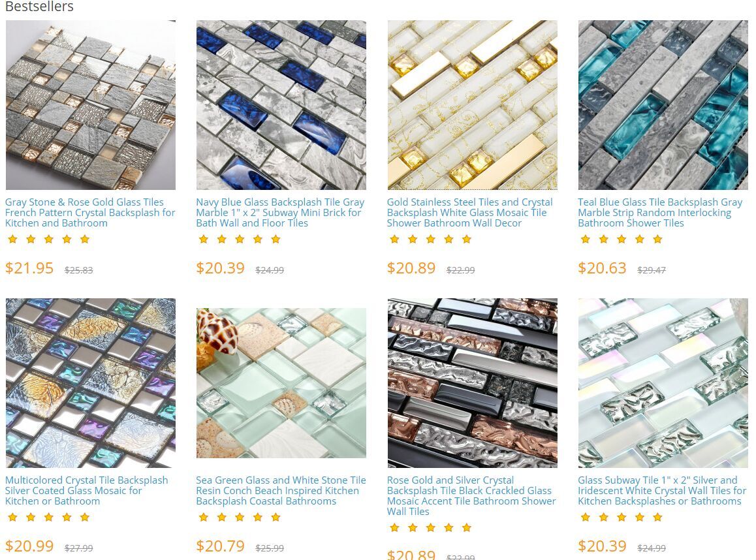Open the Glass Subway Tile iridescent image
This screenshot has width=756, height=560.
[x=663, y=383]
